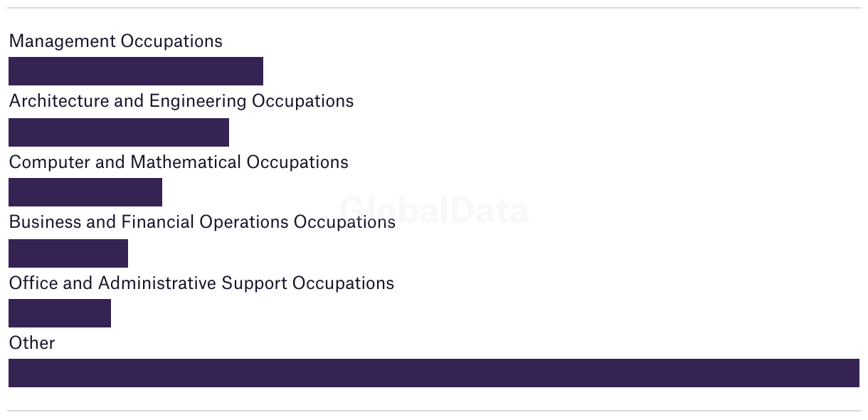Click the Computer and Mathematical Occupations bar

85,192
